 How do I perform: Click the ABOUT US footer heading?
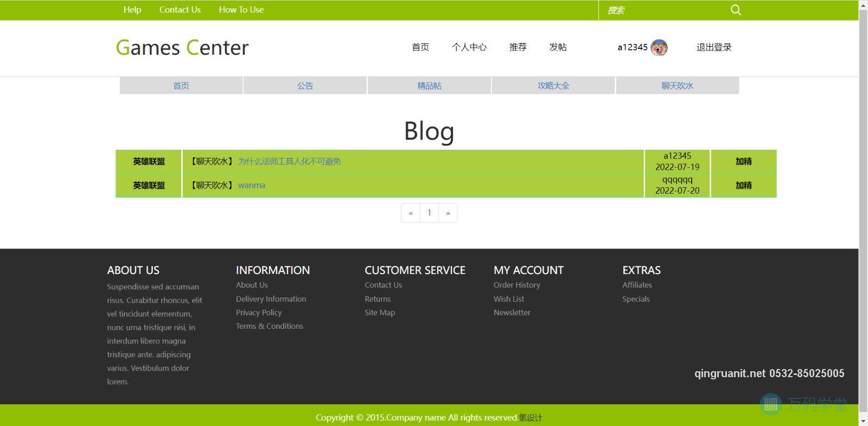(133, 270)
